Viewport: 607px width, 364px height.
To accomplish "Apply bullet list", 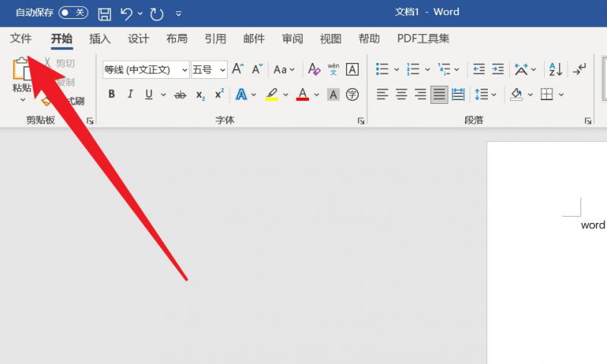I will (382, 69).
